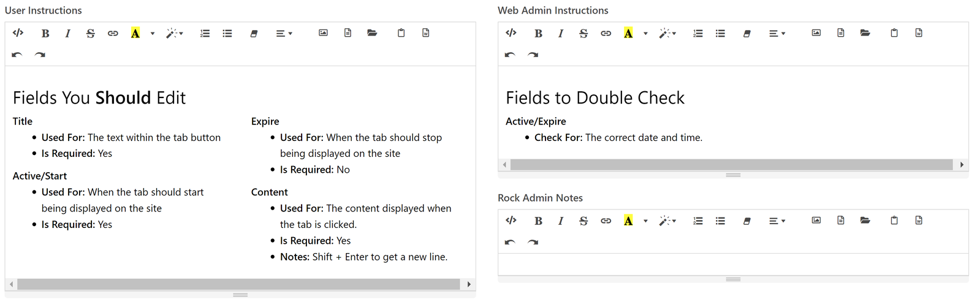Paste from Word in User Instructions editor

[x=425, y=33]
